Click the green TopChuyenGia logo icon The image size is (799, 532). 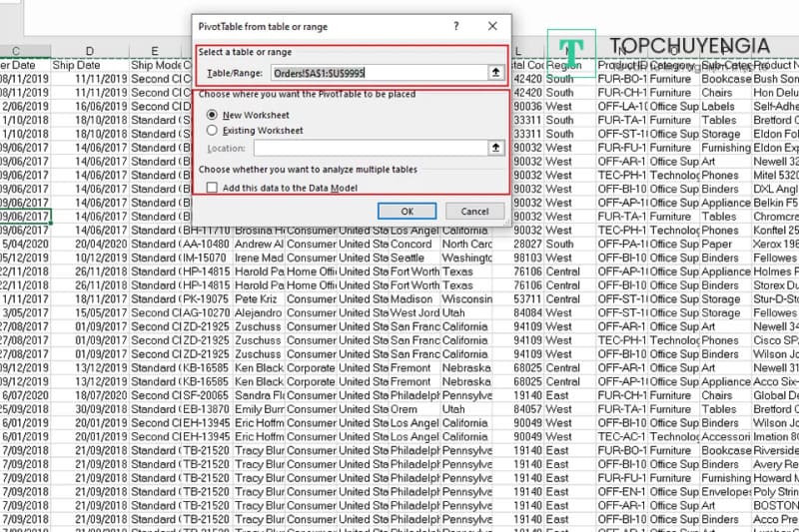click(x=571, y=51)
